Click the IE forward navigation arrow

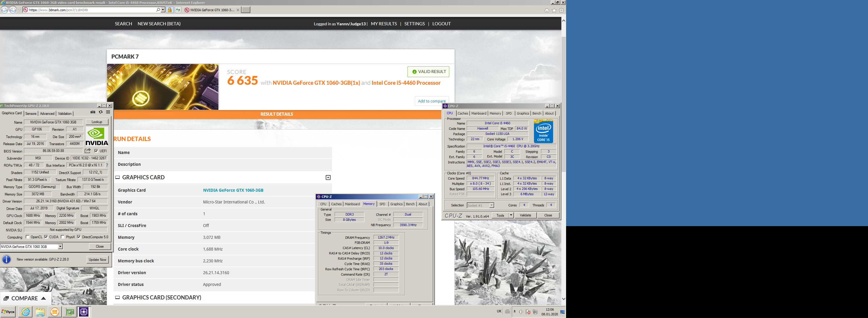pos(13,10)
